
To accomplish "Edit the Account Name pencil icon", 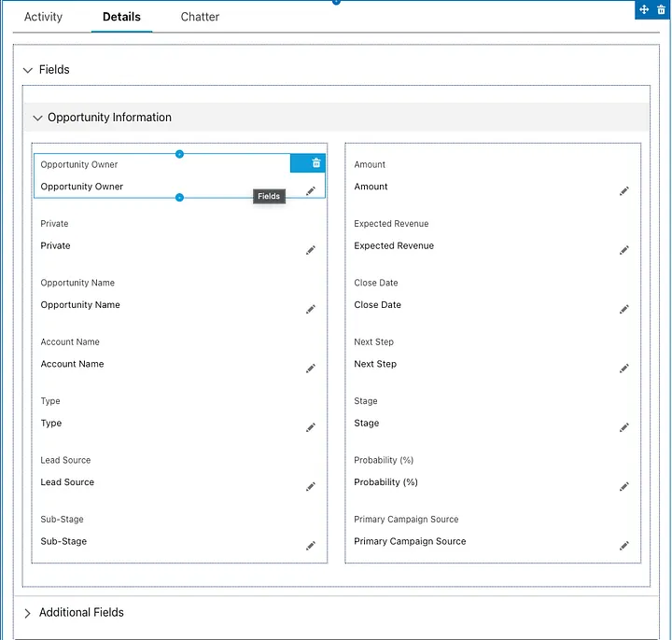I will coord(311,369).
